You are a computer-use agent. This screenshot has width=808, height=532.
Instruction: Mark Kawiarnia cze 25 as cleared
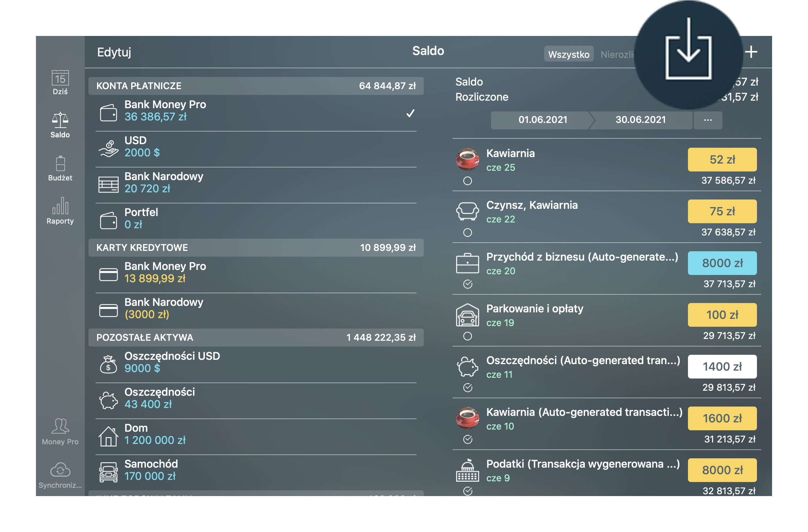tap(467, 181)
